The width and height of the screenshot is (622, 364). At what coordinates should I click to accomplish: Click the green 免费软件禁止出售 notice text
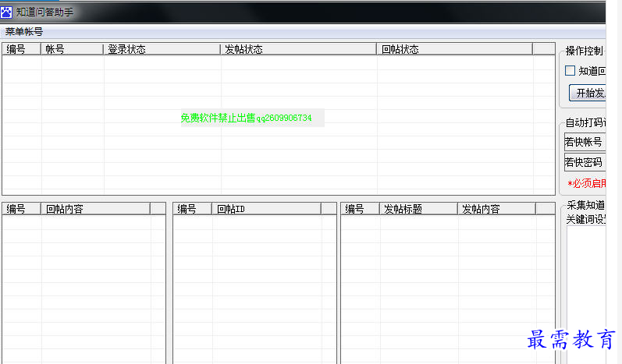(247, 118)
